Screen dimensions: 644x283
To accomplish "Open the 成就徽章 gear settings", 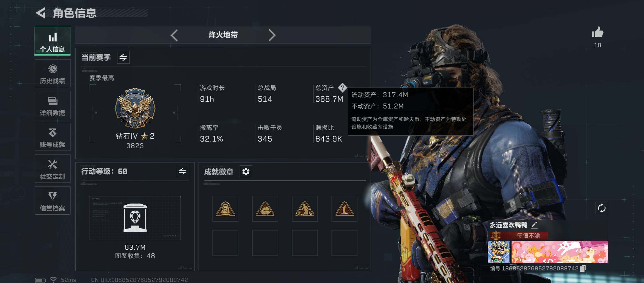I will coord(246,172).
